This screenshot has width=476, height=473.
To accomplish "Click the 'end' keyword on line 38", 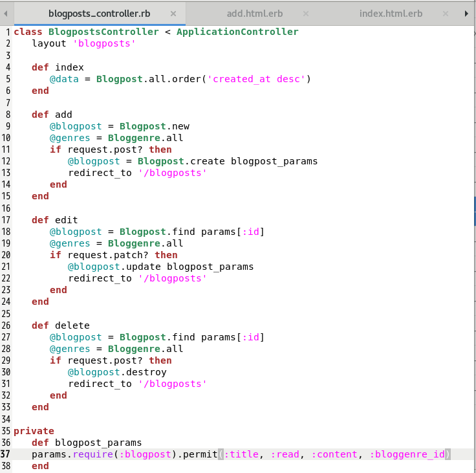I will pyautogui.click(x=40, y=466).
